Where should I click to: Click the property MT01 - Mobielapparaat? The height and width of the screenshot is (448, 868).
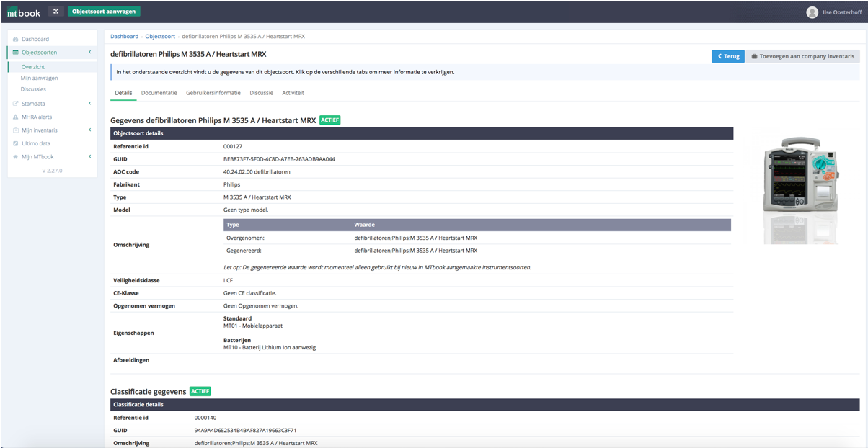pos(253,326)
